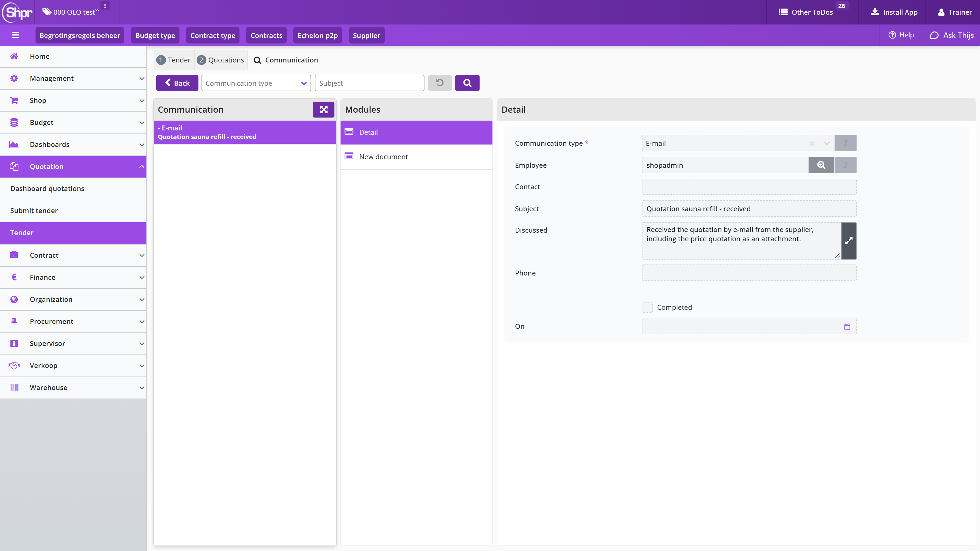This screenshot has height=551, width=980.
Task: Click Ask Thijs chat link
Action: 952,36
